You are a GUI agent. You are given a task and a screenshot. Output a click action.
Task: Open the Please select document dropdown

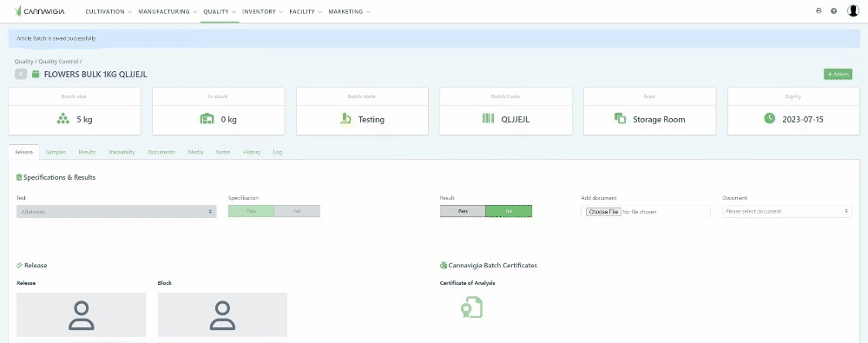click(786, 211)
